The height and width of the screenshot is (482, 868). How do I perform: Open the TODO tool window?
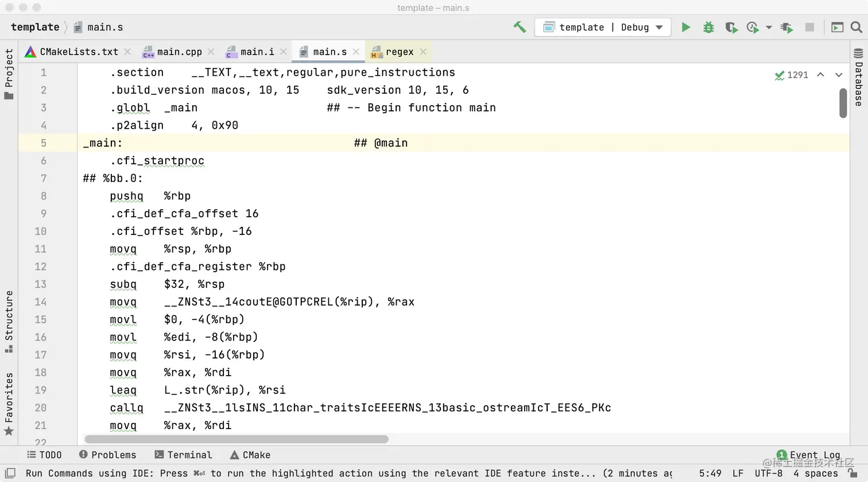click(44, 455)
